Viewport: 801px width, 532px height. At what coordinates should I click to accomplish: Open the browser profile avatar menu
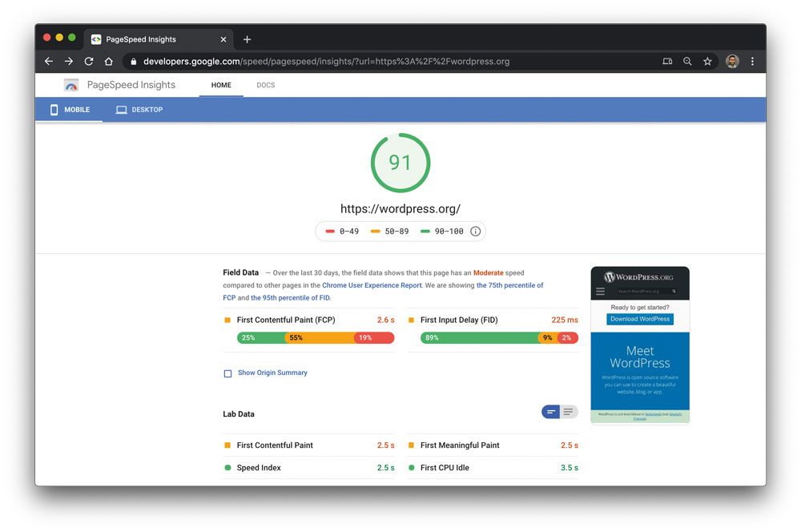pyautogui.click(x=731, y=60)
